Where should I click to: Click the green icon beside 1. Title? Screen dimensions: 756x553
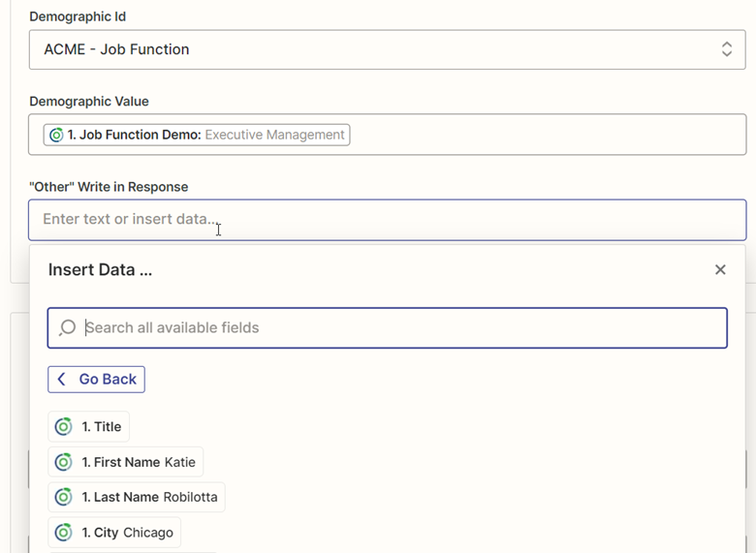point(64,427)
